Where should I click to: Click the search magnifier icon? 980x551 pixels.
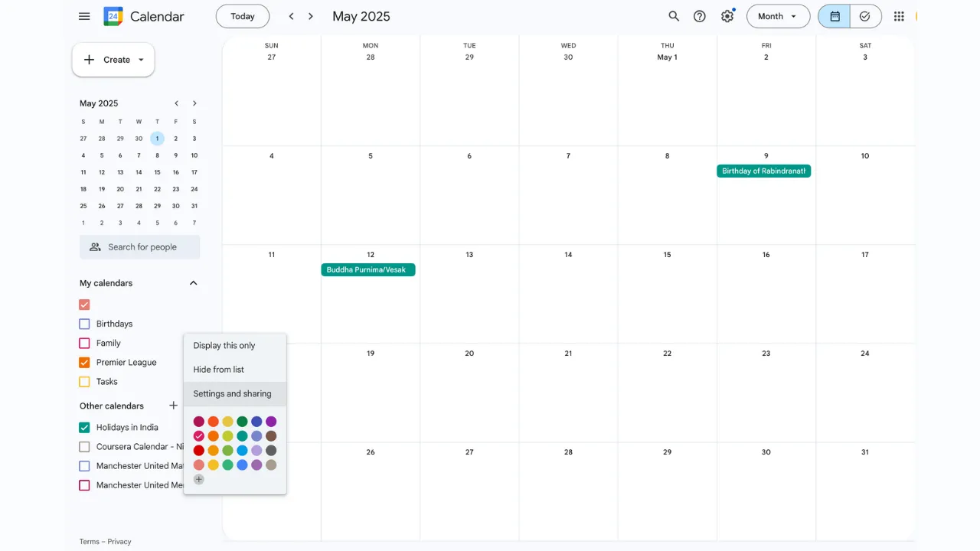click(x=674, y=16)
